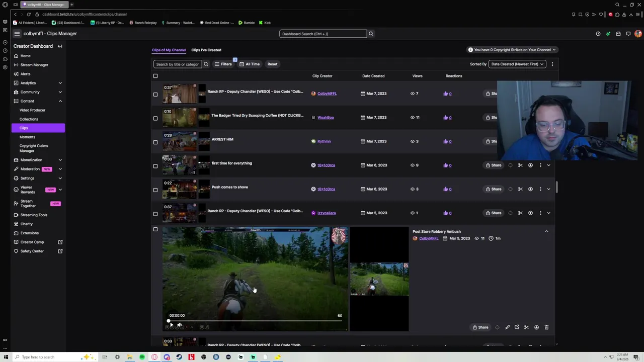The width and height of the screenshot is (644, 362).
Task: Click the dashboard search magnifier icon
Action: click(371, 34)
